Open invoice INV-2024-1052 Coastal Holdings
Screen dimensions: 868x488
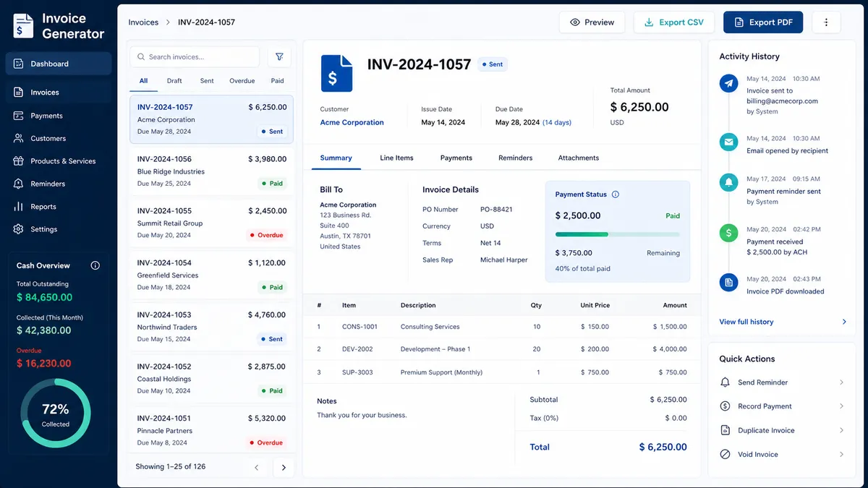click(x=212, y=378)
